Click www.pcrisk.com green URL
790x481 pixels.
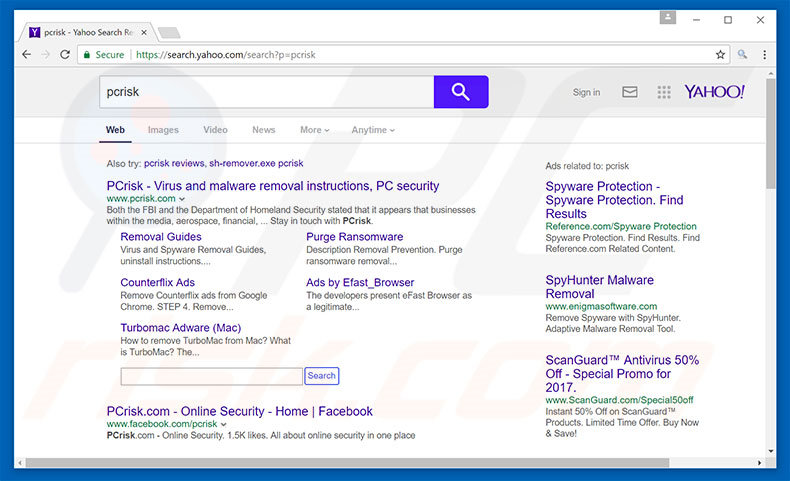(141, 199)
